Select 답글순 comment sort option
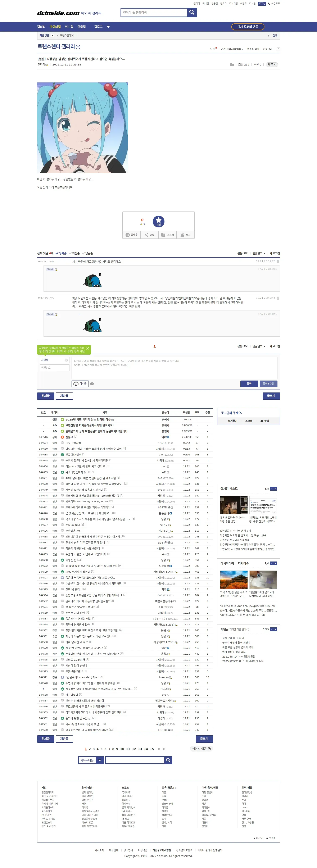Viewport: 317px width, 868px height. tap(87, 253)
